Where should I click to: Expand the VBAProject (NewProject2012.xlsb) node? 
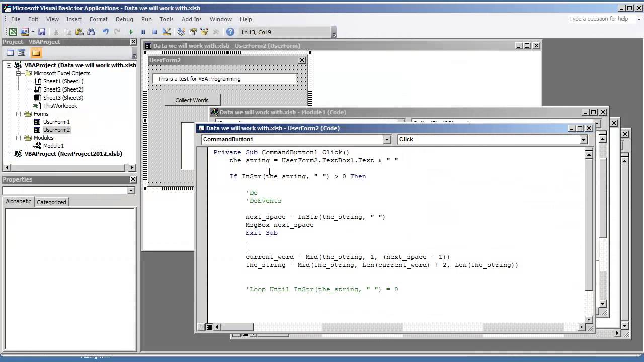[x=9, y=154]
